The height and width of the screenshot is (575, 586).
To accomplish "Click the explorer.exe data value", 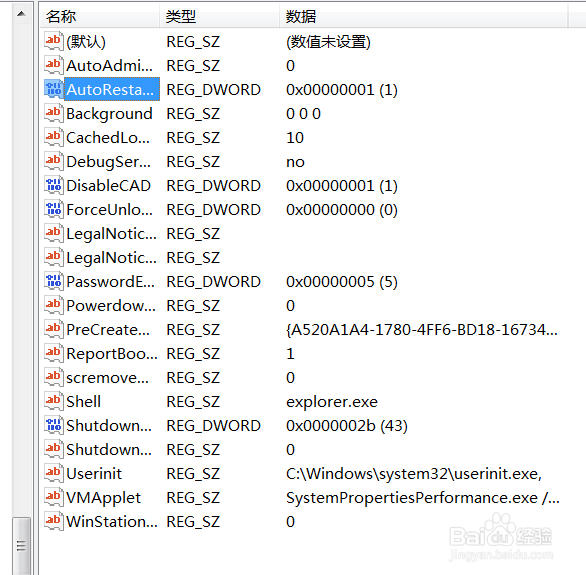I will (x=332, y=402).
